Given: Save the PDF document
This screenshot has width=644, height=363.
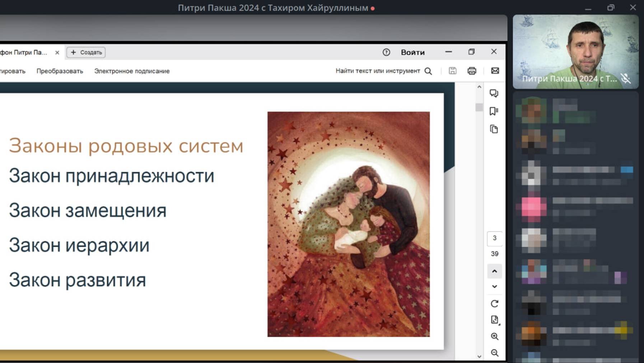Looking at the screenshot, I should click(452, 71).
